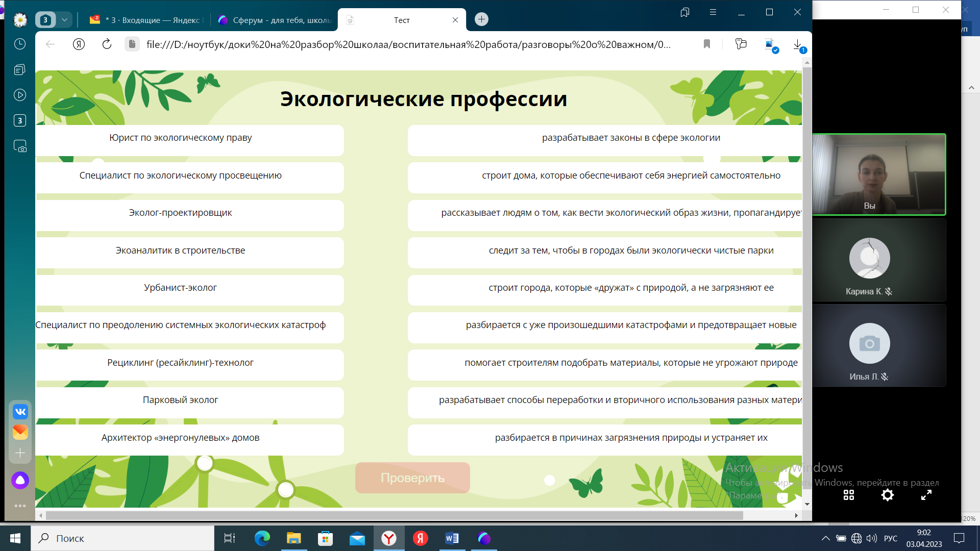Toggle fullscreen icon in call window
Image resolution: width=980 pixels, height=551 pixels.
coord(926,495)
